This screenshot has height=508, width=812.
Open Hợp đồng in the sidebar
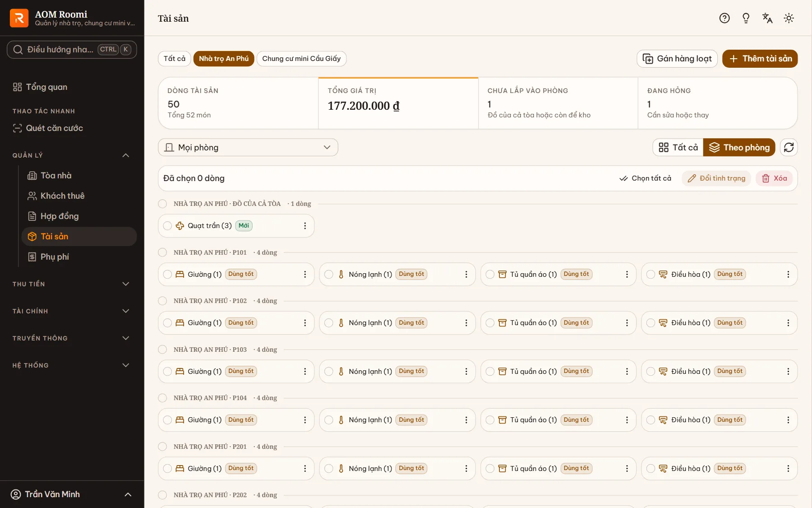(x=79, y=216)
